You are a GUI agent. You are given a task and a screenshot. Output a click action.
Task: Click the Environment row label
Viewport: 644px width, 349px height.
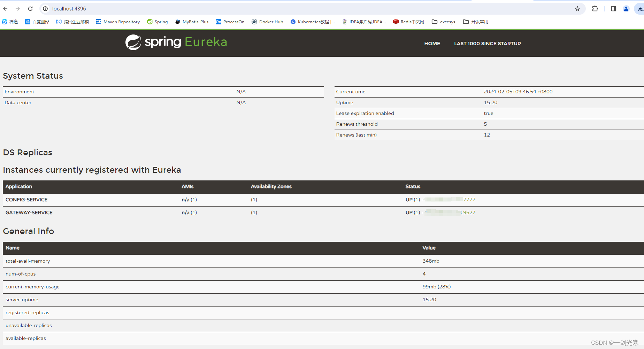click(19, 92)
